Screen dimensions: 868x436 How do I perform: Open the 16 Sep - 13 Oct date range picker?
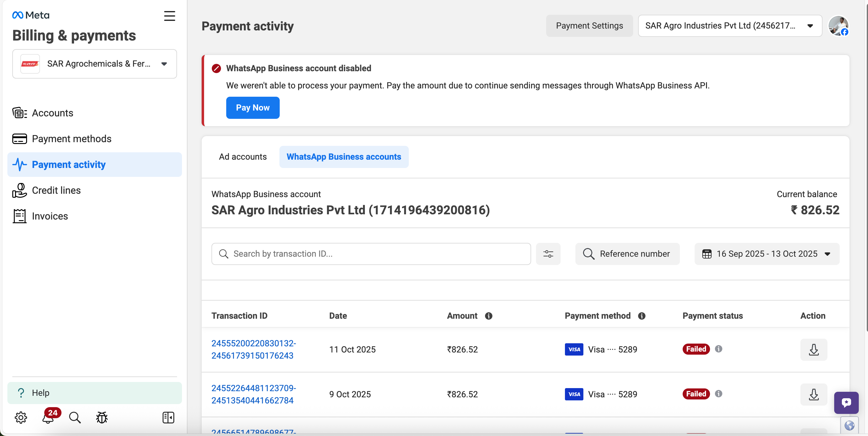[767, 254]
